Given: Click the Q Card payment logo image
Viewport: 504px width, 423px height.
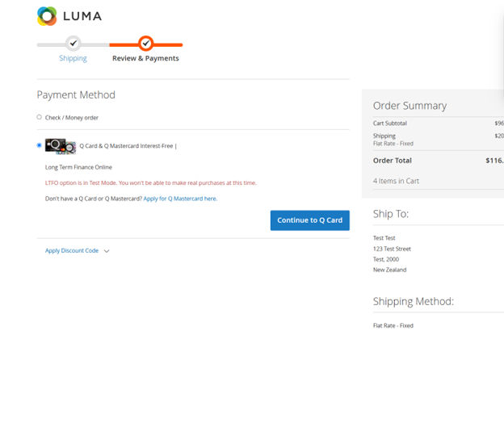Looking at the screenshot, I should [61, 146].
